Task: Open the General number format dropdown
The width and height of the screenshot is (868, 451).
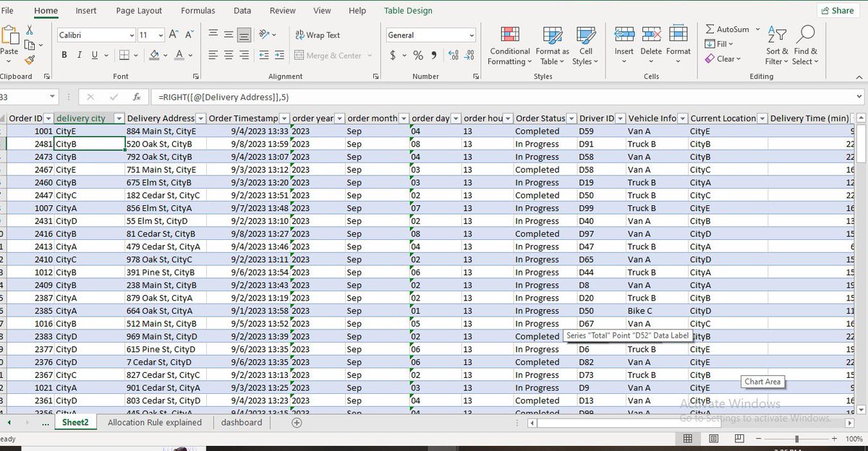Action: tap(473, 35)
